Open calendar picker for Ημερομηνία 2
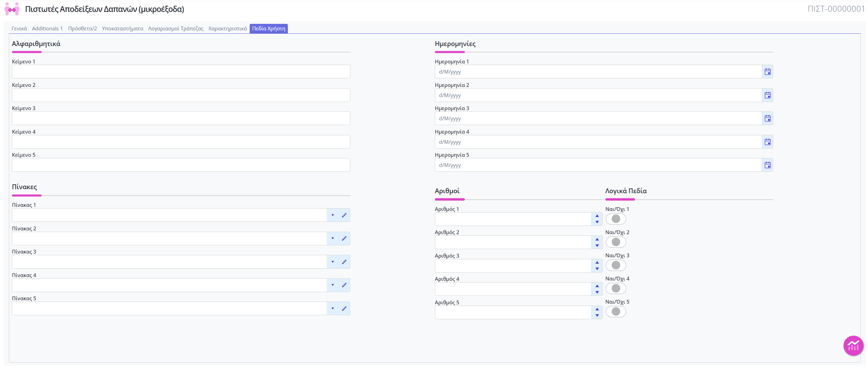Viewport: 868px width, 368px height. pyautogui.click(x=767, y=95)
